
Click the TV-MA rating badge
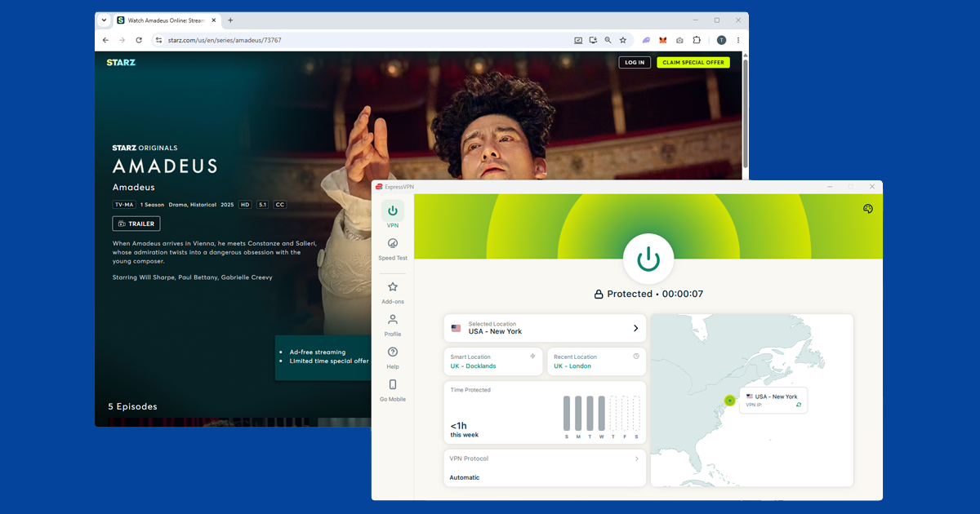pos(124,205)
